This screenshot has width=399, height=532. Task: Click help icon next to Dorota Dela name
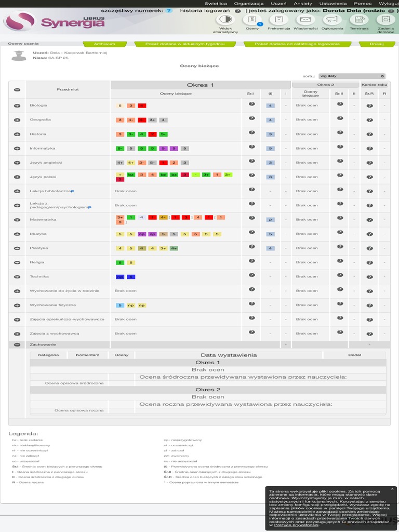coord(391,11)
